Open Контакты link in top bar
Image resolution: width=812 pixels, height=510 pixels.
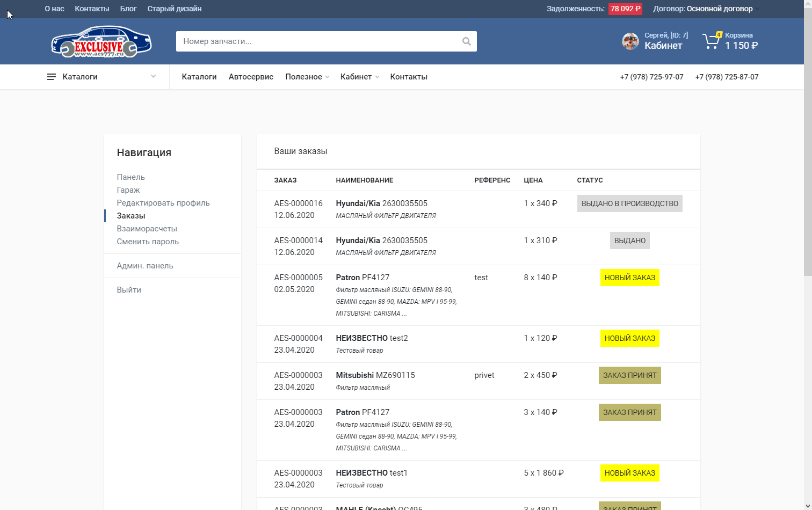[92, 9]
